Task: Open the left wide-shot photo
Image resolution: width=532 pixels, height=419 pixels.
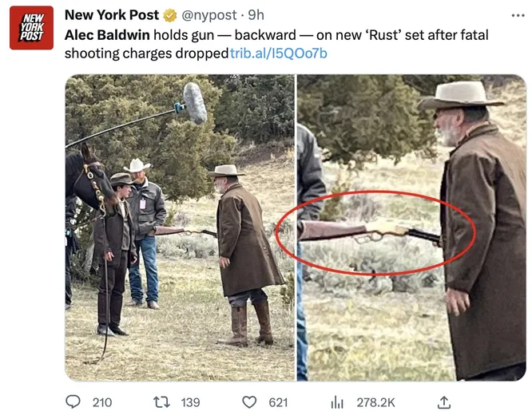Action: pyautogui.click(x=181, y=227)
